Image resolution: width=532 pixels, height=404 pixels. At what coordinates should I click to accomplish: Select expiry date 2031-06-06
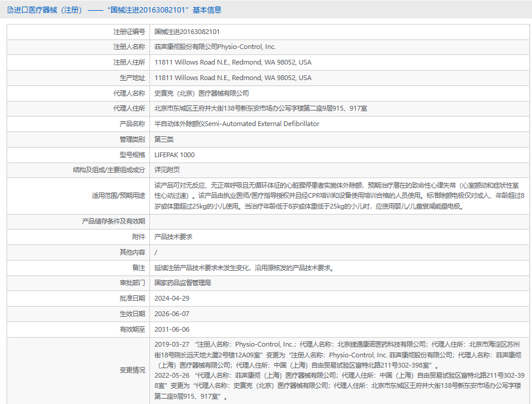[172, 330]
